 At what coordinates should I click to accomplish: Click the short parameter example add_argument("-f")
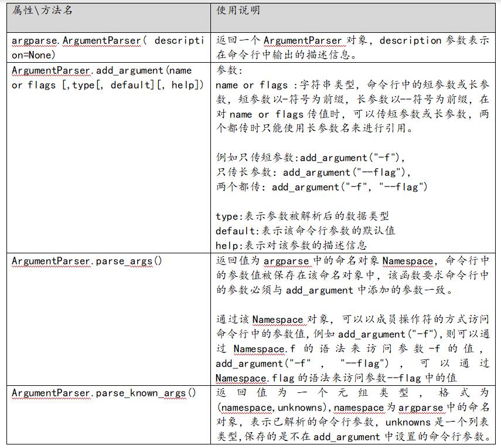pos(311,158)
